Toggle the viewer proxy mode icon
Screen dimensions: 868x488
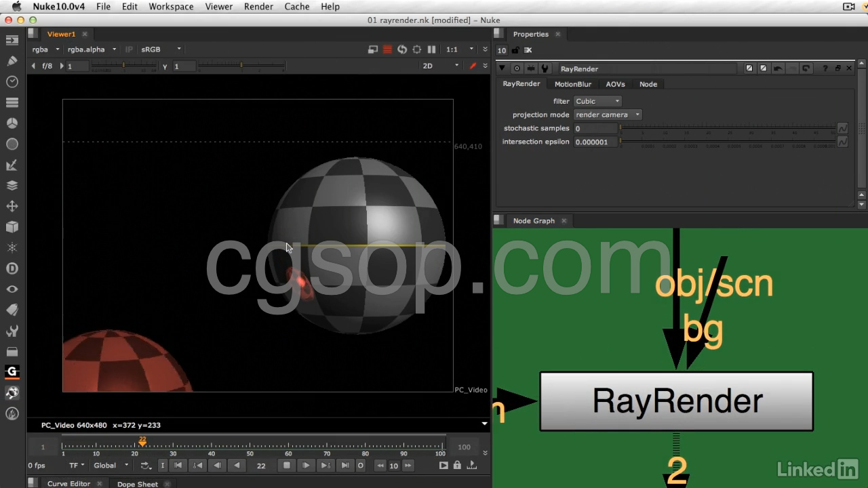(x=373, y=49)
